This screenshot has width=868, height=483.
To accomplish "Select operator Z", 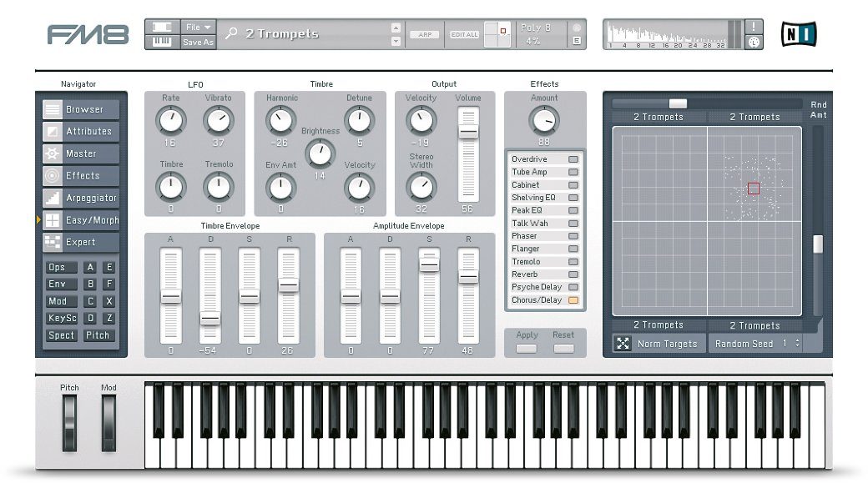I will click(x=109, y=318).
